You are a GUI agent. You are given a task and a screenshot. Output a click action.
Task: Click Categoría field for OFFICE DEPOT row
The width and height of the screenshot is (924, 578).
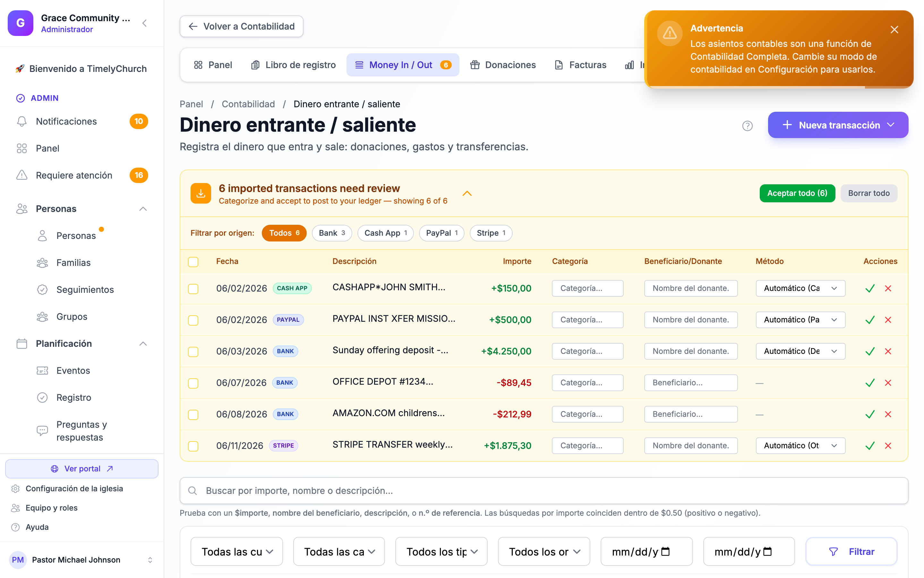pyautogui.click(x=587, y=383)
